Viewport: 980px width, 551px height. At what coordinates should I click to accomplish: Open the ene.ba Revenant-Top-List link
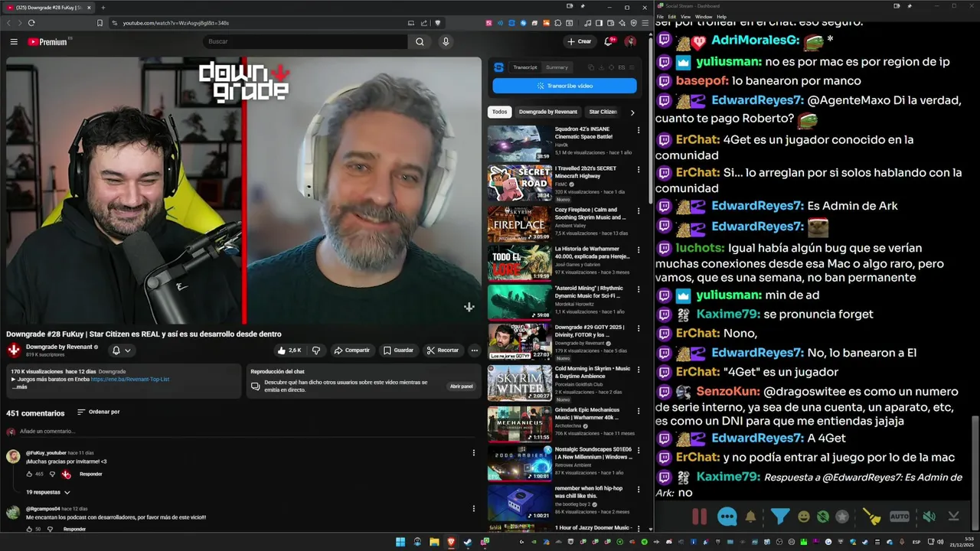coord(130,379)
